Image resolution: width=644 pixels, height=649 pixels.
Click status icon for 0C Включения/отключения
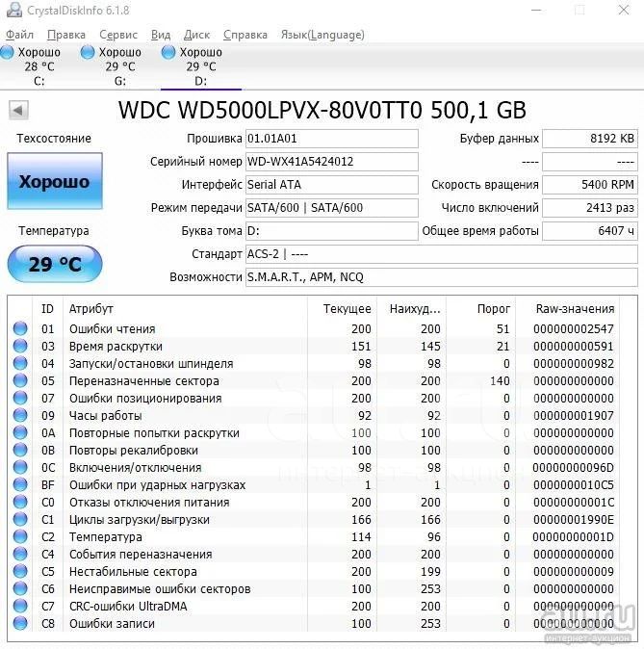[x=20, y=467]
